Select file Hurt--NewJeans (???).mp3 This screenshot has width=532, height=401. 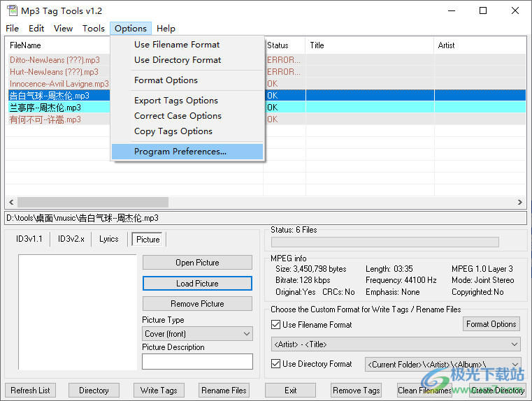54,72
